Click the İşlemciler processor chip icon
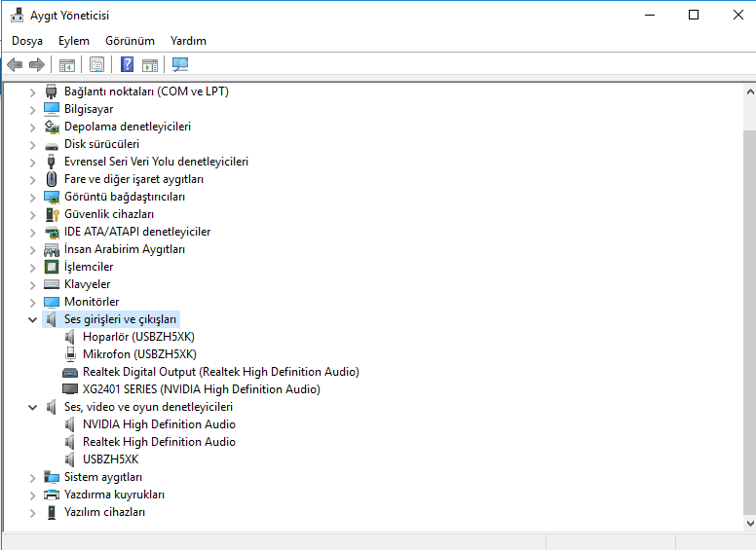This screenshot has height=550, width=756. [51, 267]
